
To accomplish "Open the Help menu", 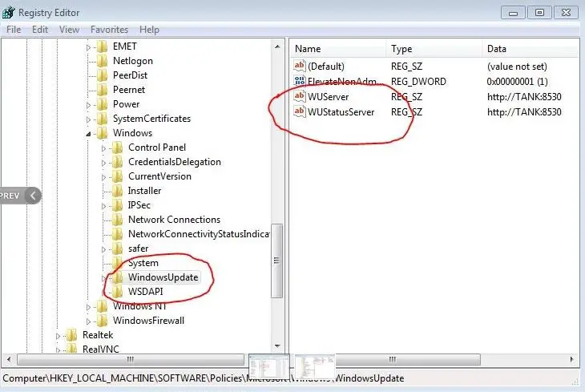I will 149,30.
